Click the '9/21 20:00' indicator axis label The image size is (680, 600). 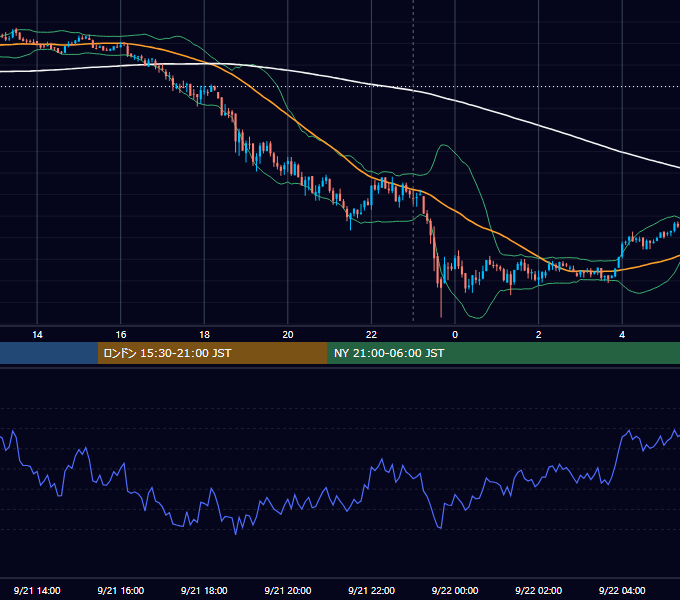pyautogui.click(x=288, y=590)
